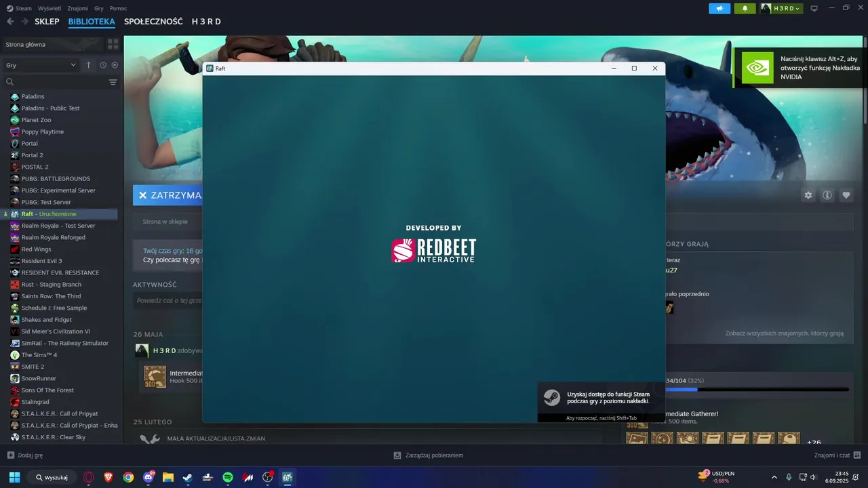The width and height of the screenshot is (868, 488).
Task: Open Znajomi i czat panel
Action: 837,455
